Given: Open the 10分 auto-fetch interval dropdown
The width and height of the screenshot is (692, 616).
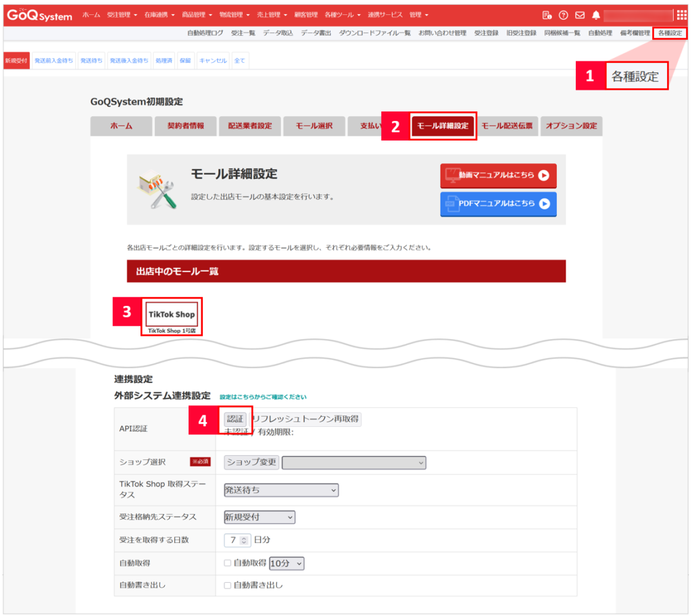Looking at the screenshot, I should coord(287,563).
